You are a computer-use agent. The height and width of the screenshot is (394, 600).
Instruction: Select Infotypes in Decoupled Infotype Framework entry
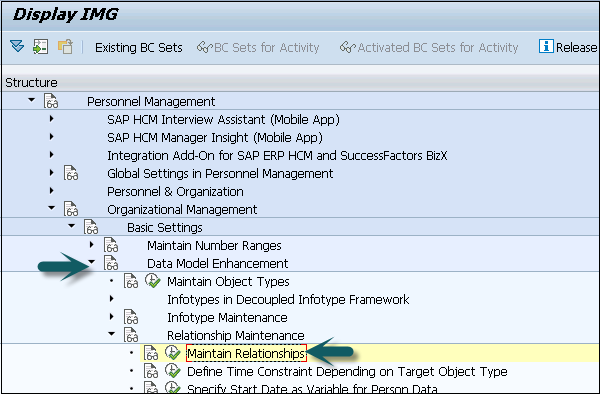[288, 300]
